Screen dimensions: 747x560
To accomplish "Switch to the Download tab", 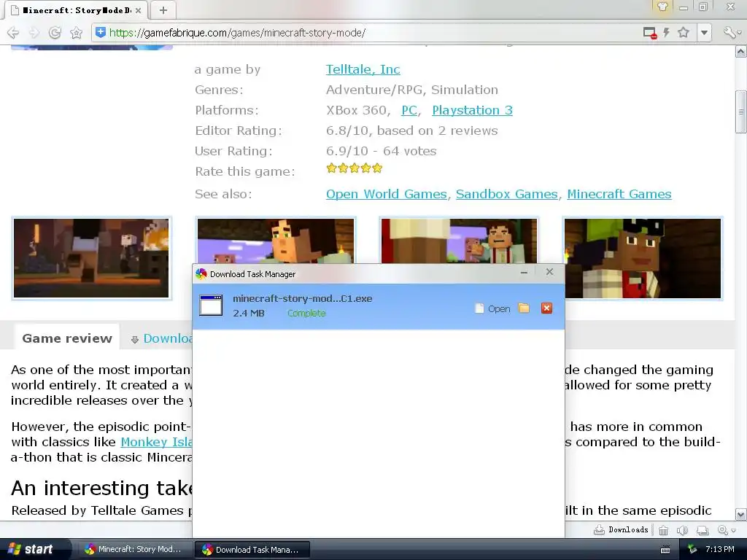I will click(x=162, y=338).
